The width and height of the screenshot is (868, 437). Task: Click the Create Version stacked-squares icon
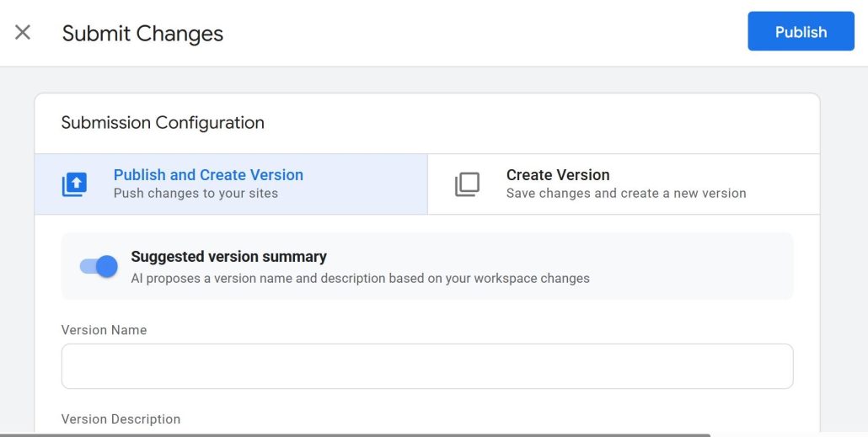tap(467, 184)
